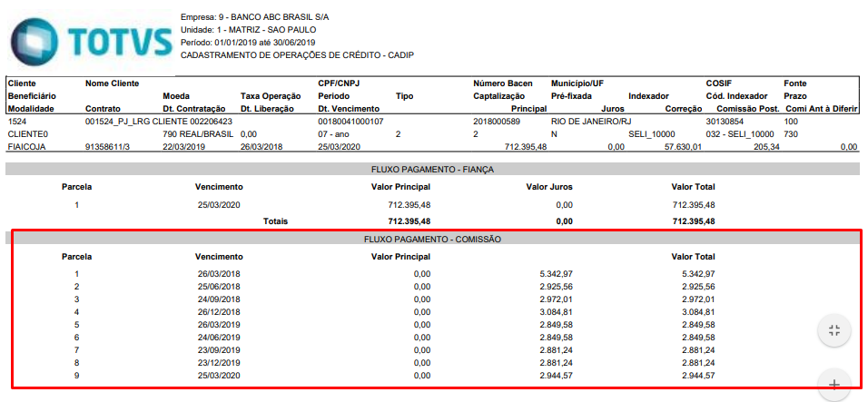
Task: Select commission due date 26/12/2018
Action: (x=219, y=312)
